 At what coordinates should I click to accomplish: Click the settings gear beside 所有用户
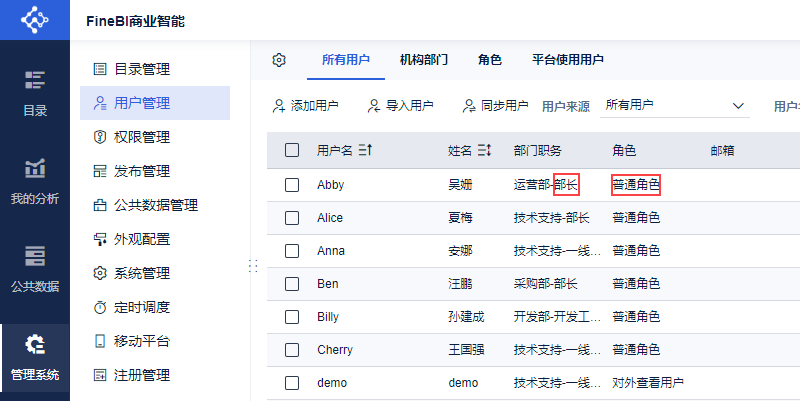point(279,60)
